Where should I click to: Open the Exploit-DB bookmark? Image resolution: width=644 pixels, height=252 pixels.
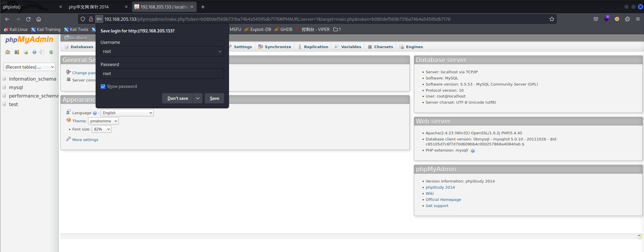coord(258,29)
